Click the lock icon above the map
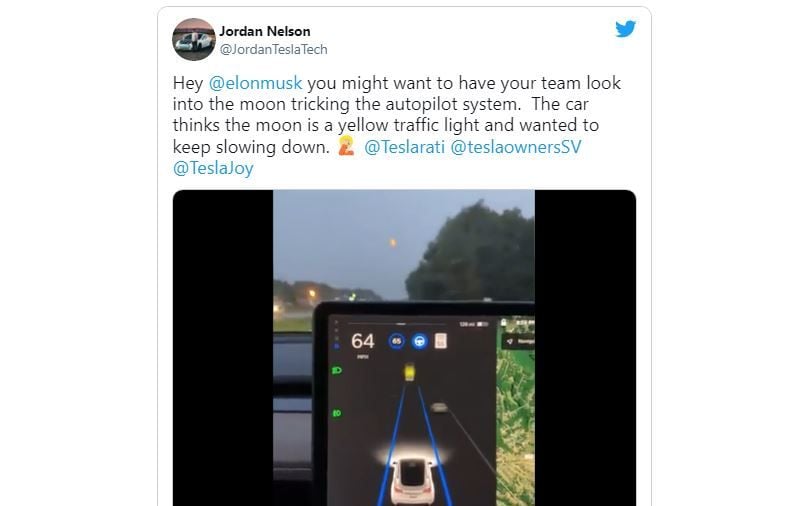Image resolution: width=795 pixels, height=506 pixels. [503, 322]
